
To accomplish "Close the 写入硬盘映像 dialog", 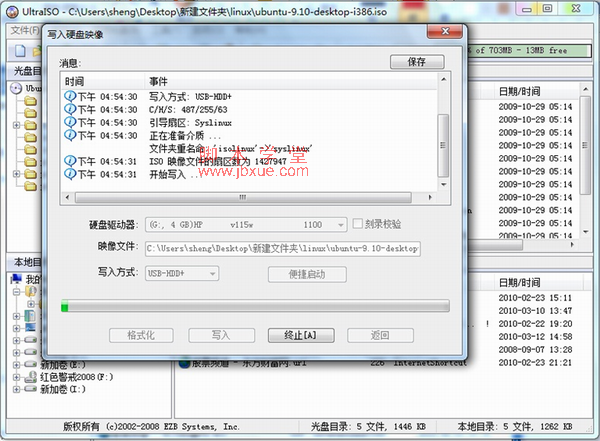I will tap(445, 31).
